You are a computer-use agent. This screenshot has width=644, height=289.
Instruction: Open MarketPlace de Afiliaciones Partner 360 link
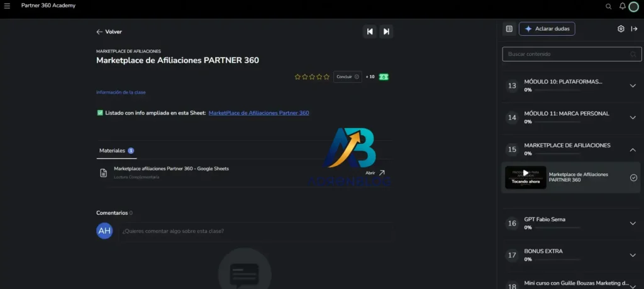coord(258,113)
